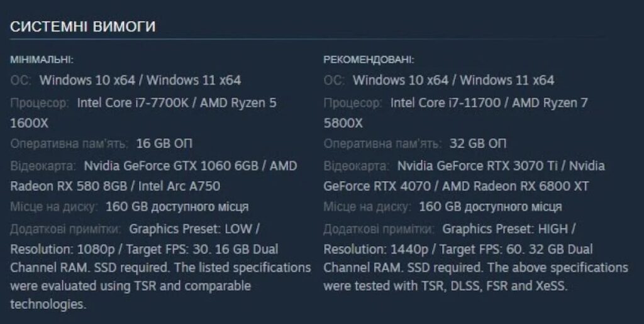Click minimum 16 GB ОП memory value
This screenshot has width=644, height=324.
(x=164, y=143)
